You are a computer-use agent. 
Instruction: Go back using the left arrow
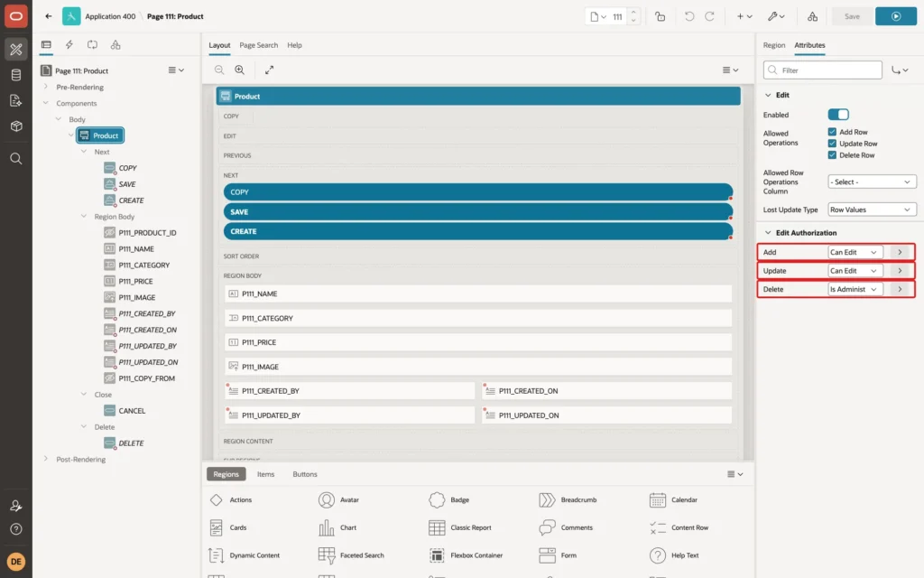click(49, 16)
